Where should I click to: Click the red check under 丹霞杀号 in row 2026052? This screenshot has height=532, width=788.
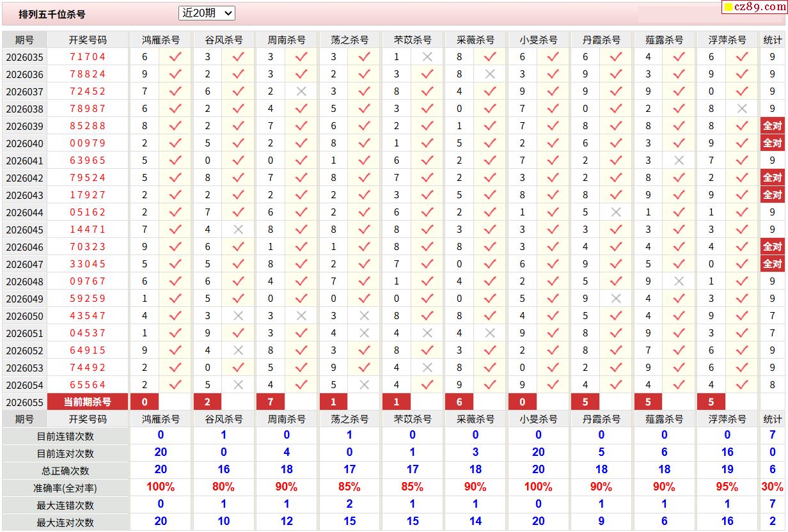click(x=616, y=350)
